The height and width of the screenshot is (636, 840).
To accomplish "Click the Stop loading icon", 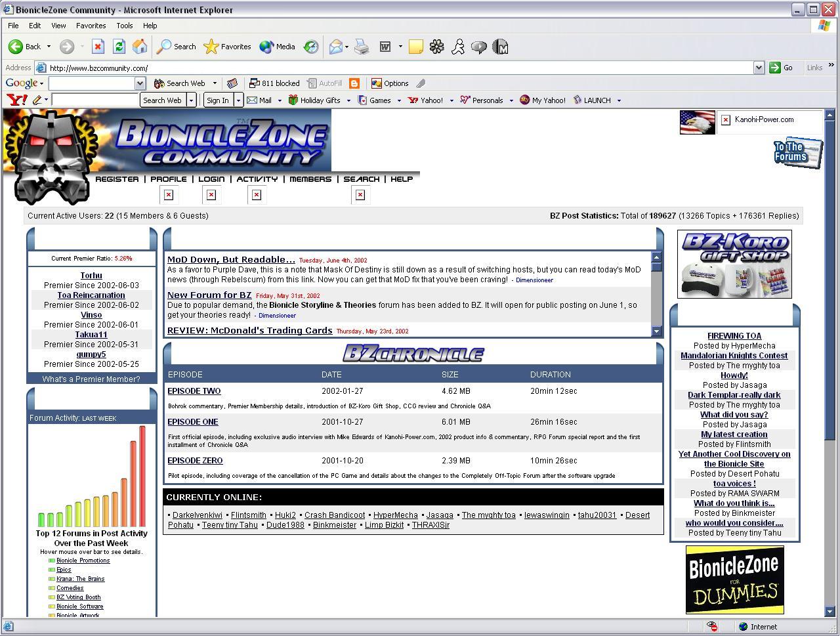I will [98, 47].
